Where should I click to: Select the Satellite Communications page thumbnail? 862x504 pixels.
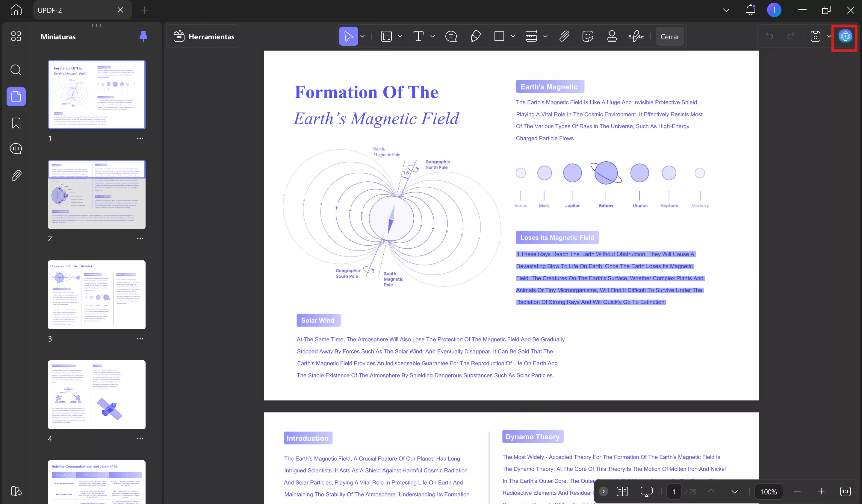click(x=96, y=482)
